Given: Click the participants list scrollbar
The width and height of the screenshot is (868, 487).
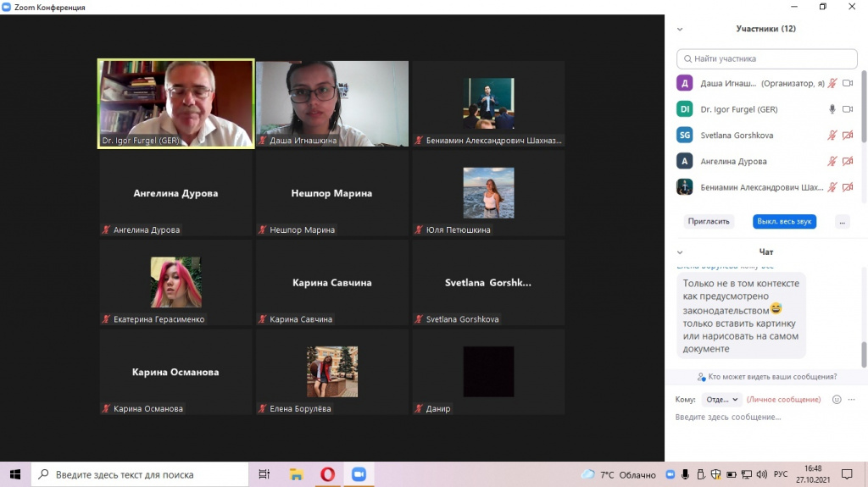Looking at the screenshot, I should pyautogui.click(x=864, y=106).
